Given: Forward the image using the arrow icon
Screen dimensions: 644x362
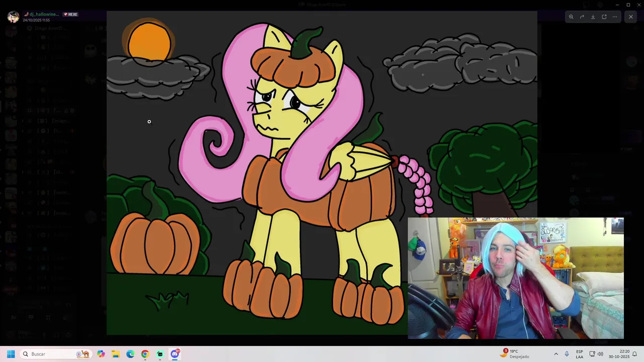Looking at the screenshot, I should point(582,17).
